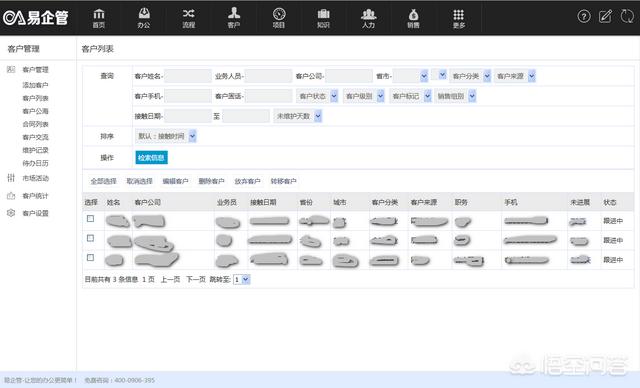Click the 未进展 column header
This screenshot has height=388, width=640.
(x=580, y=202)
